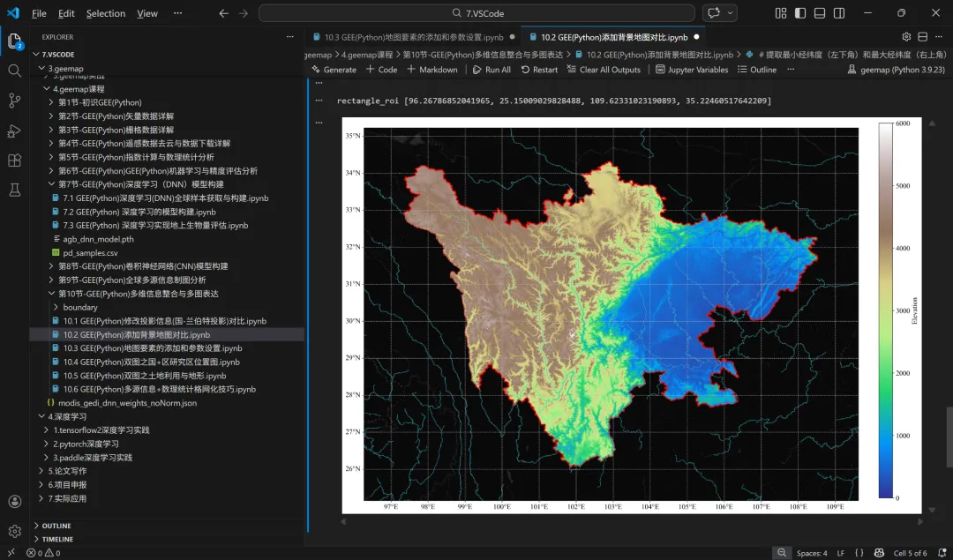Screen dimensions: 953x560
Task: Open 10.4 GEE(Python)双图之国+区研究区位置图.ipynb
Action: tap(151, 362)
